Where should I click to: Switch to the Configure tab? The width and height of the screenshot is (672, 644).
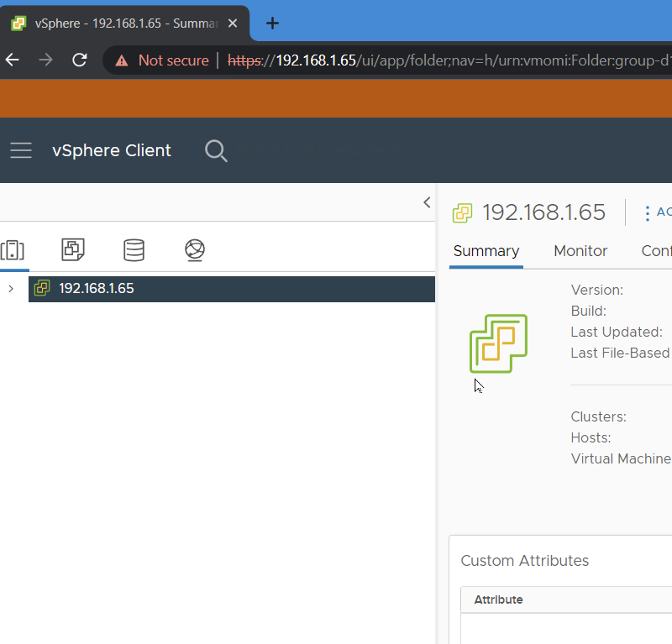656,251
